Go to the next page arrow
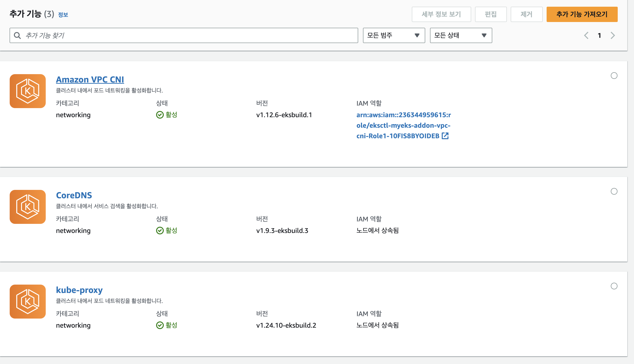The height and width of the screenshot is (364, 634). 612,35
